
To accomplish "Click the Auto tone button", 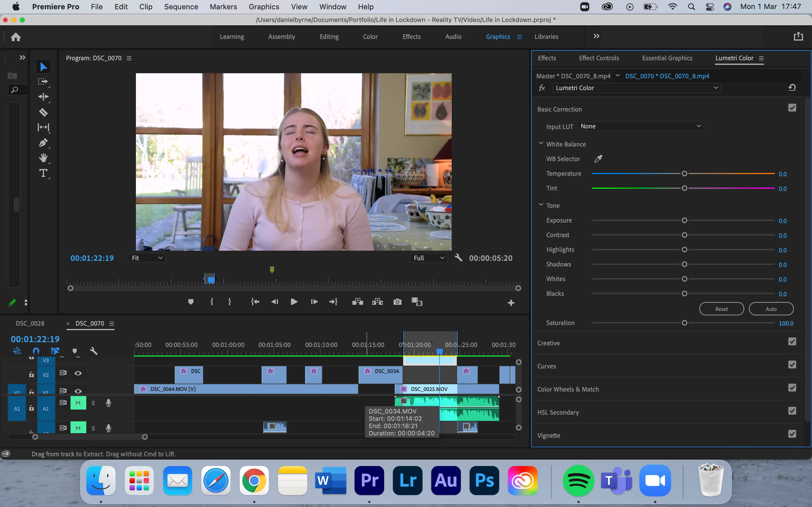I will click(771, 309).
